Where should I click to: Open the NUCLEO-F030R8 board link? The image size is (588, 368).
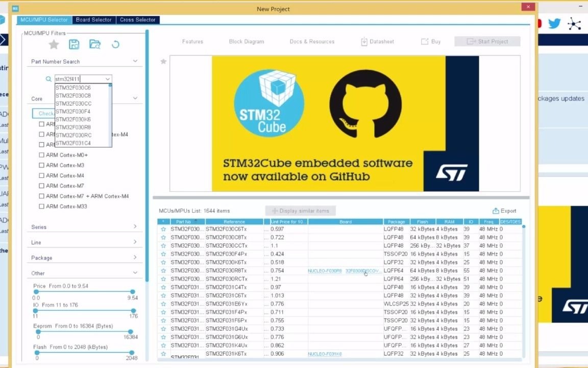324,270
